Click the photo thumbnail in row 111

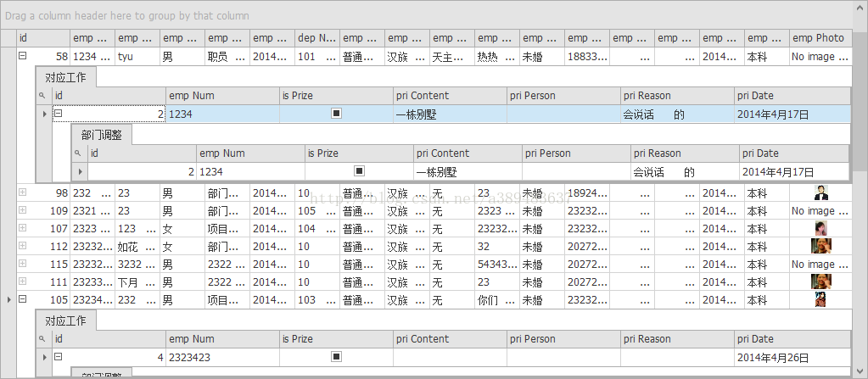[x=821, y=281]
